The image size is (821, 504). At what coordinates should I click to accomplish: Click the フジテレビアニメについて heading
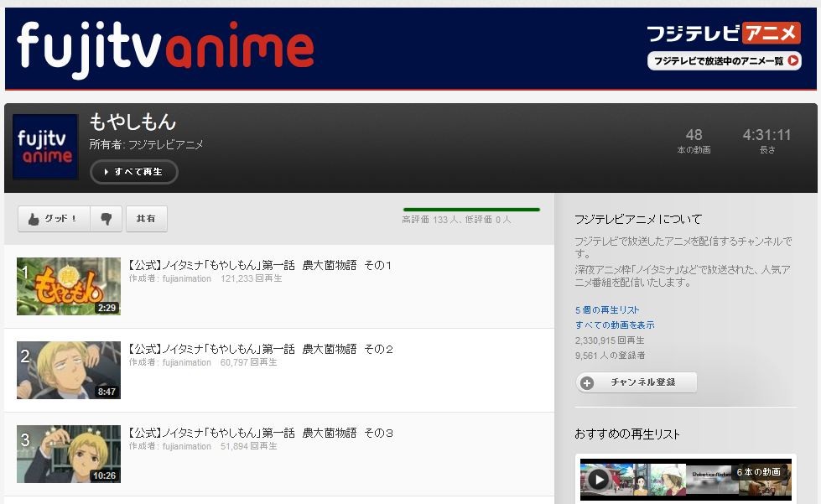(x=637, y=219)
